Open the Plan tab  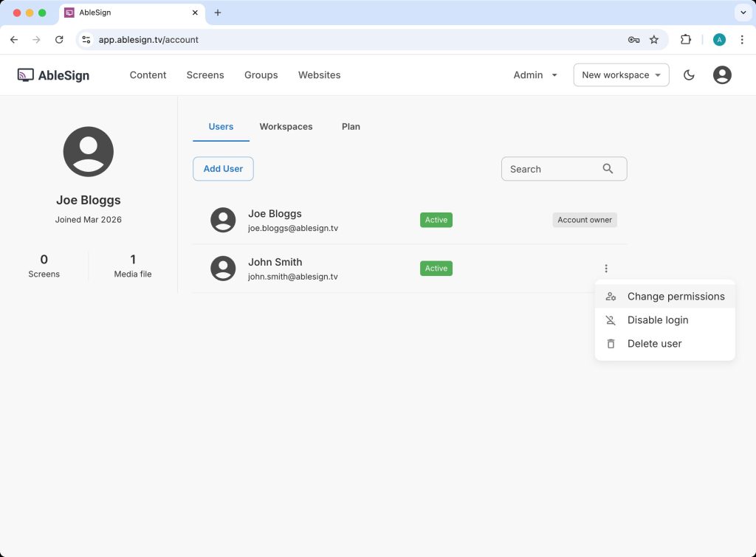click(x=351, y=127)
